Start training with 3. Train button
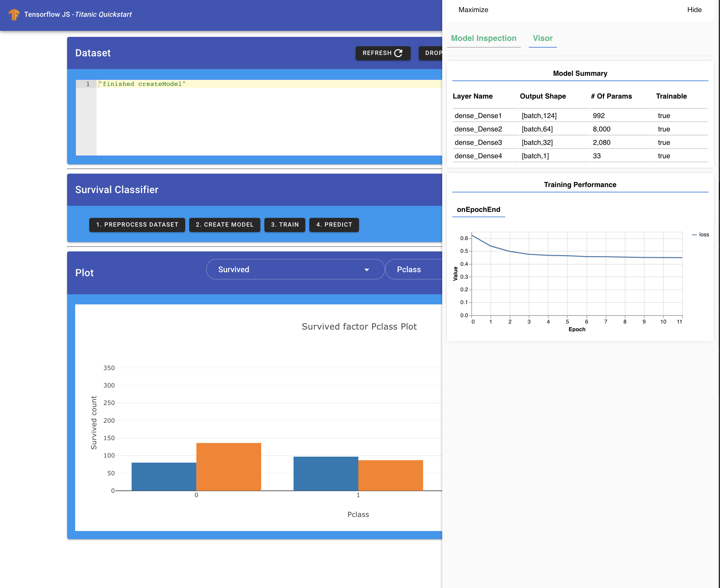 [x=285, y=225]
